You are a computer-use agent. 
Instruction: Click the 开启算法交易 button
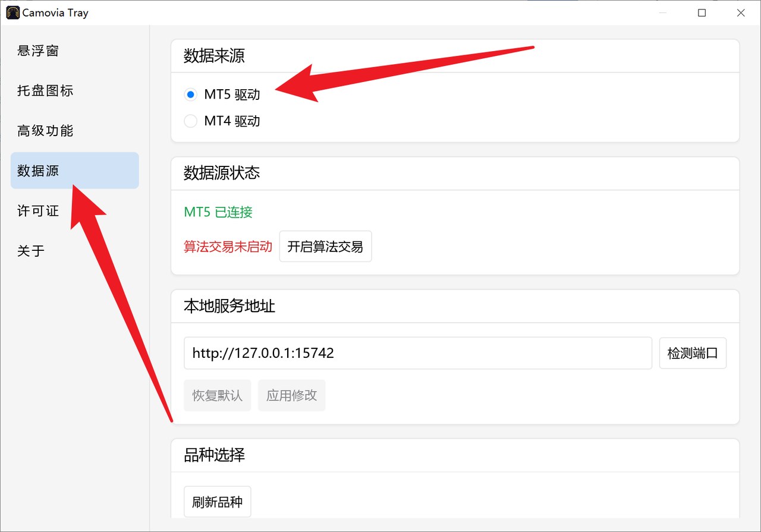[325, 246]
